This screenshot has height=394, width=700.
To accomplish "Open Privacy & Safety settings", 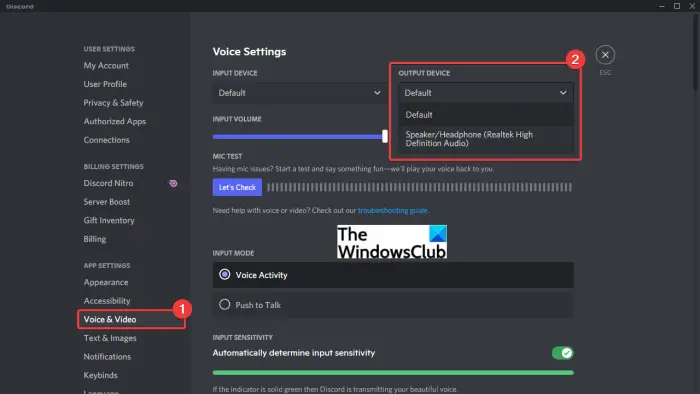I will [x=113, y=103].
